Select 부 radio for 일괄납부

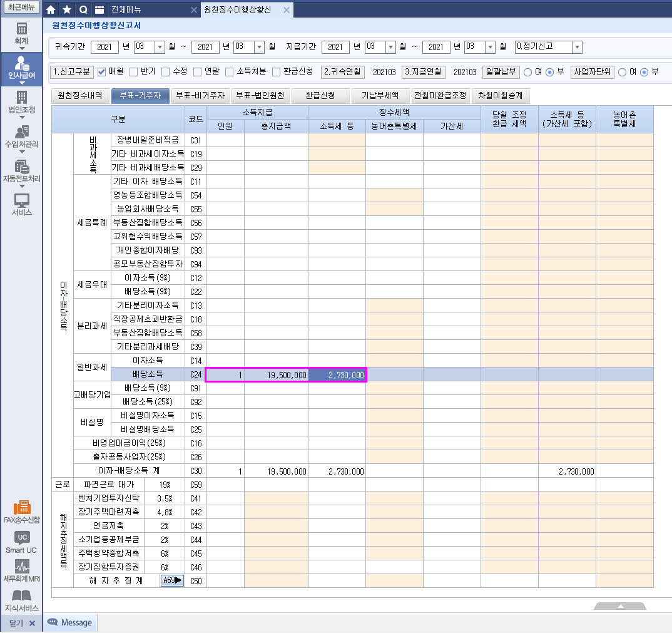pos(549,72)
